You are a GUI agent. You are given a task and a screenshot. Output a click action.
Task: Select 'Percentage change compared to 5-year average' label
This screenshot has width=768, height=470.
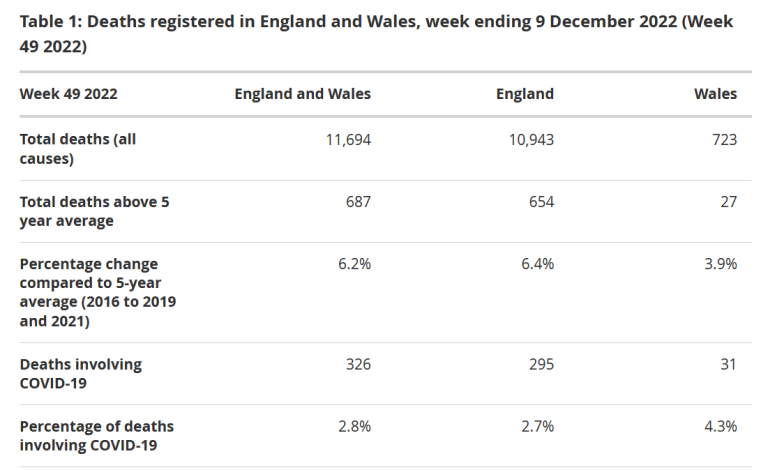(x=97, y=293)
